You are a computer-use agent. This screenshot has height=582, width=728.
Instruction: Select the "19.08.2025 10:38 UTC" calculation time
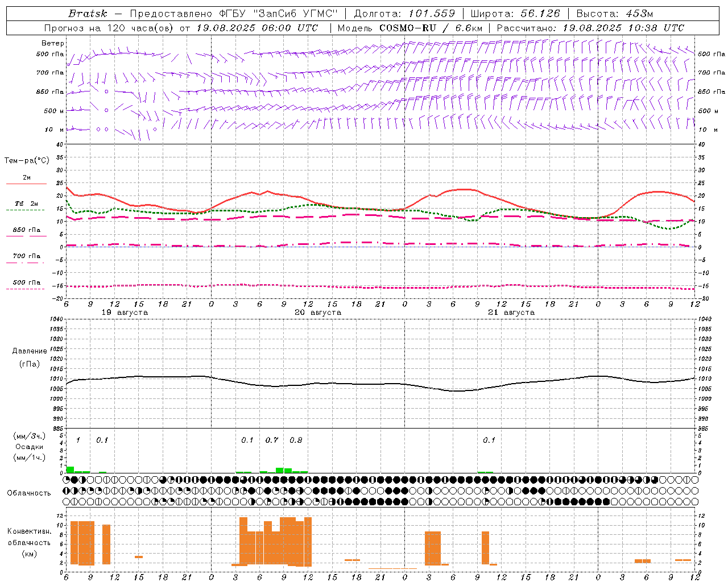[623, 28]
